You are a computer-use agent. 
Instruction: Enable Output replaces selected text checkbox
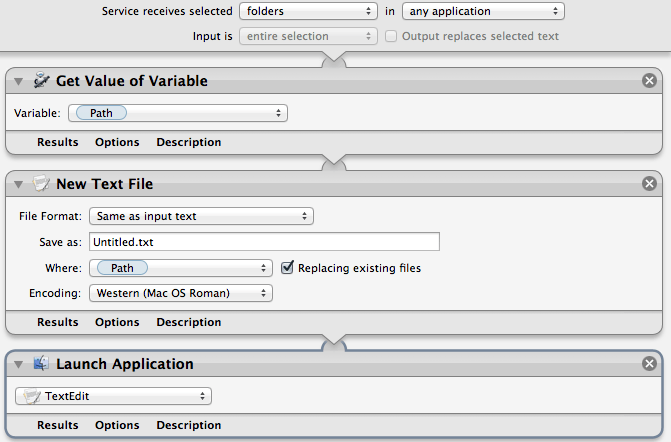point(391,36)
